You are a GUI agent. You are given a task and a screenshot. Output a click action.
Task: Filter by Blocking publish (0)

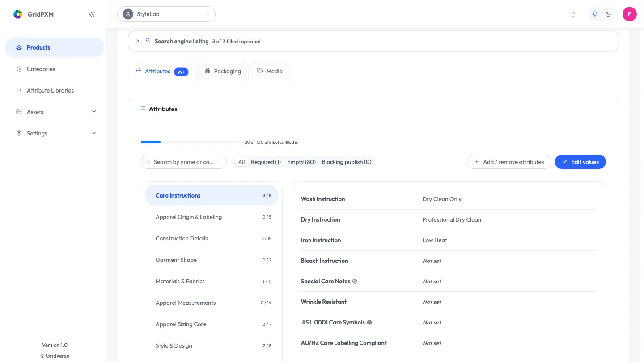pos(347,162)
